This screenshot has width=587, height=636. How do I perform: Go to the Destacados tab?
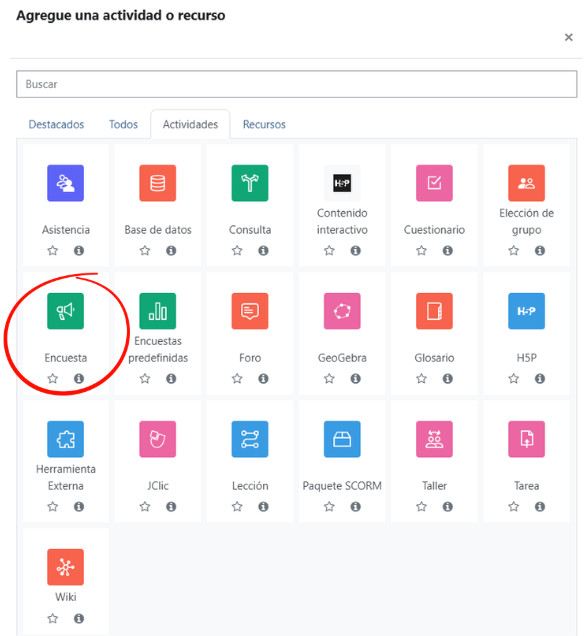point(56,124)
